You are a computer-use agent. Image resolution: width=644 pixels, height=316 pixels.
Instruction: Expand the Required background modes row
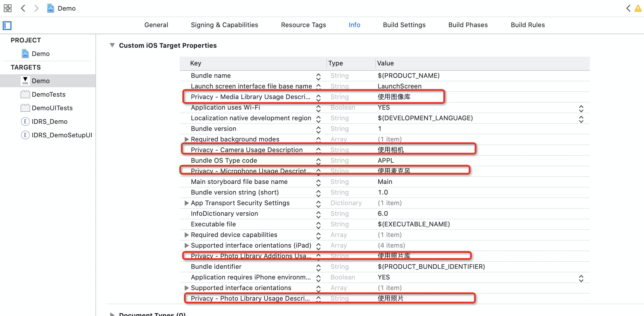[x=186, y=139]
